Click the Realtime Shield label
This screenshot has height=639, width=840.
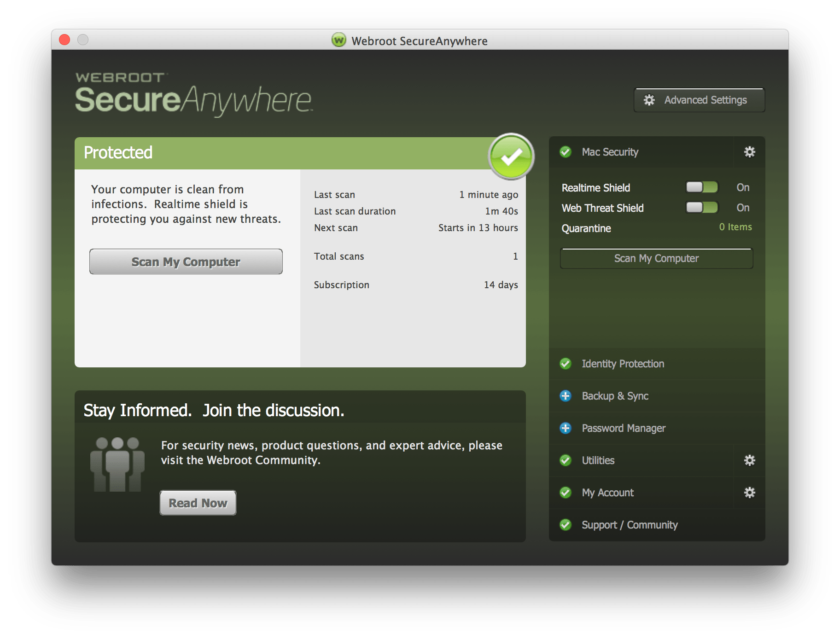pos(596,188)
